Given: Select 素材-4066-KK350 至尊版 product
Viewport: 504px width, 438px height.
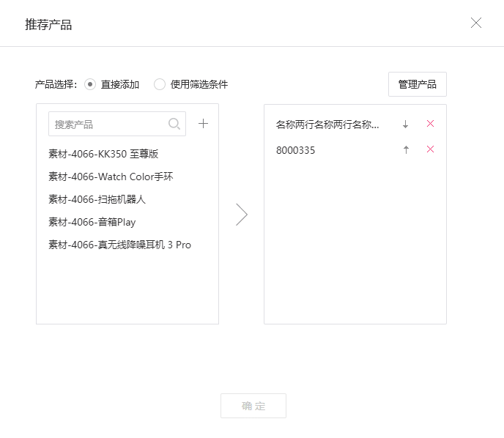Looking at the screenshot, I should coord(103,154).
